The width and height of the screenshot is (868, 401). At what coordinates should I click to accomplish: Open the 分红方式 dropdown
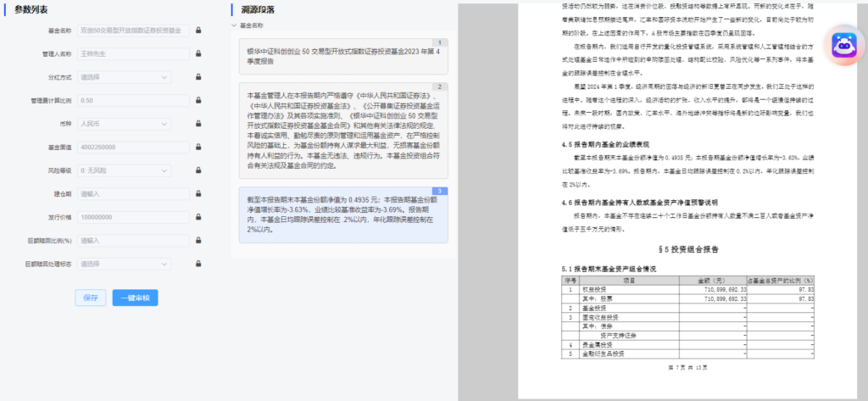click(124, 77)
